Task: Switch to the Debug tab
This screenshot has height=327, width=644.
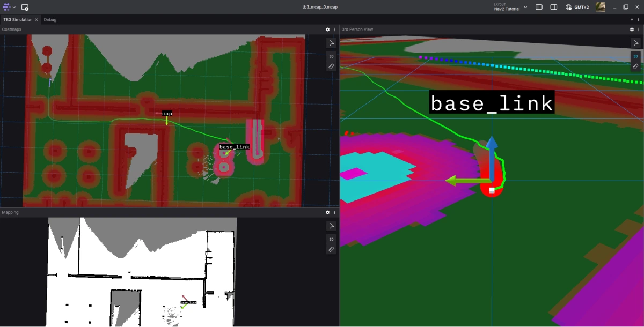Action: tap(50, 19)
